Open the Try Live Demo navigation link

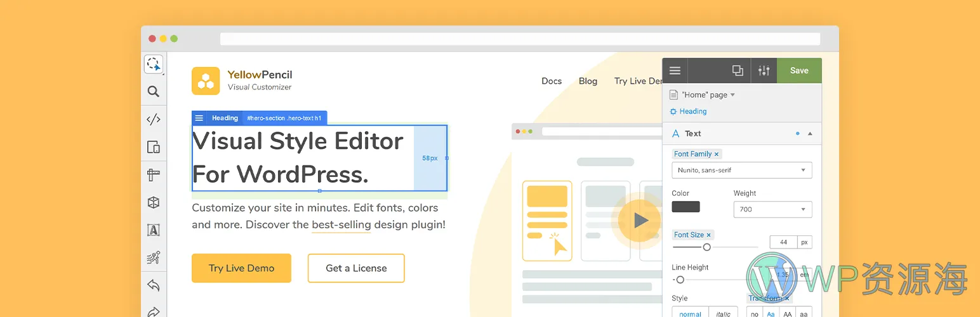(x=638, y=81)
